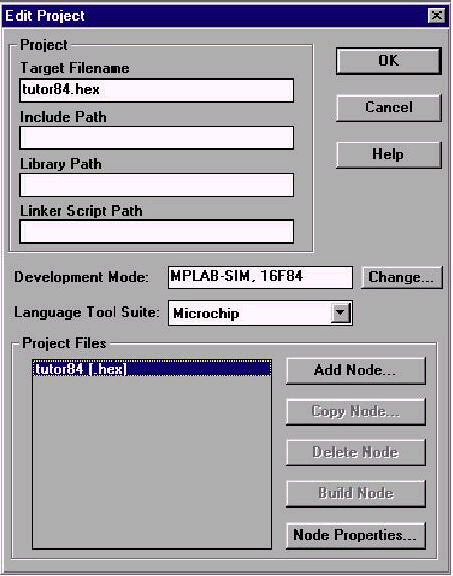Close the Edit Project window

(436, 15)
